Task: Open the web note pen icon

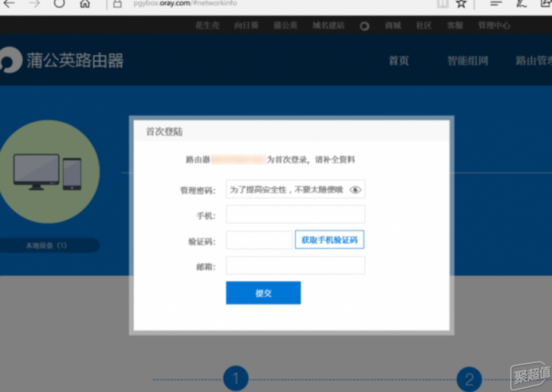Action: tap(521, 4)
